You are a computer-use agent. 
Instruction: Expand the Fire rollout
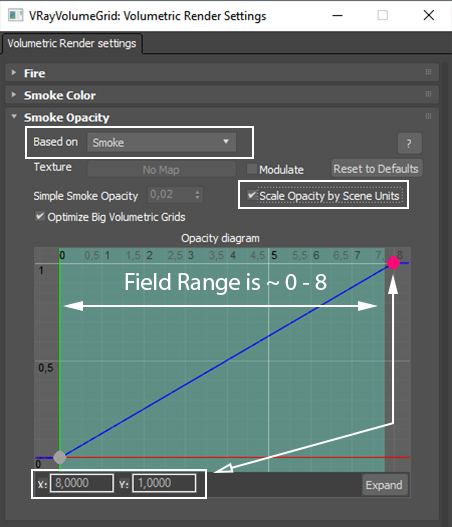pos(13,73)
